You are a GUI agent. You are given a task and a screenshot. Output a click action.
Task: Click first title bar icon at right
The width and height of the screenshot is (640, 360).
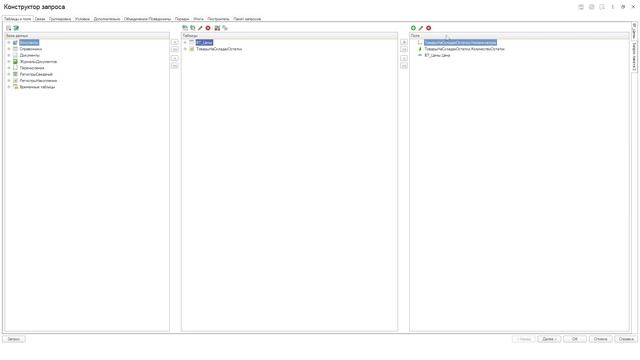tap(581, 7)
